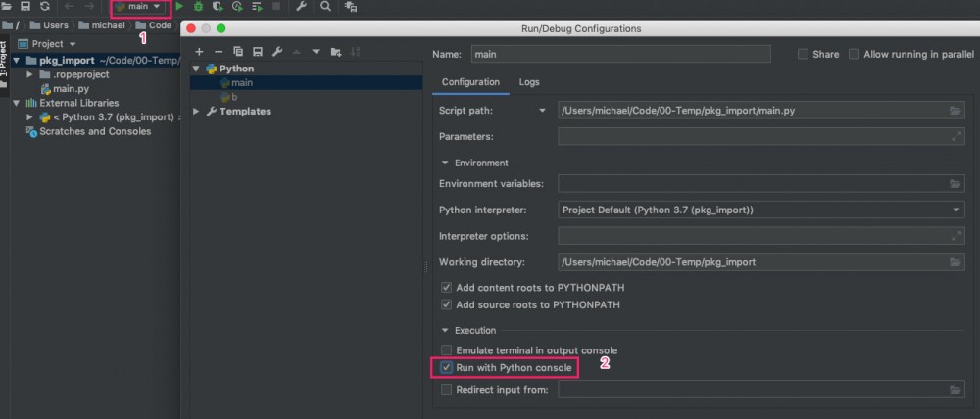Screen dimensions: 980x419
Task: Click the Stop square icon
Action: pyautogui.click(x=275, y=6)
